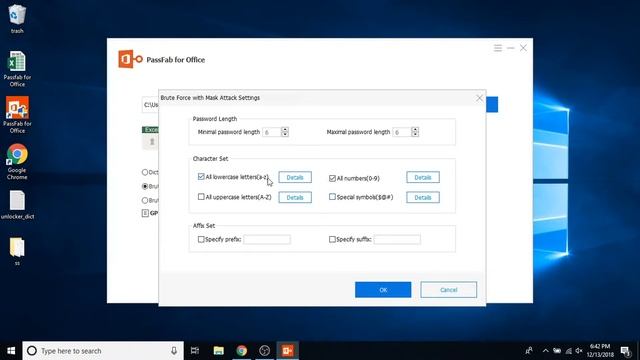The image size is (640, 360).
Task: Select the Dictionary attack radio button in main window
Action: (145, 172)
